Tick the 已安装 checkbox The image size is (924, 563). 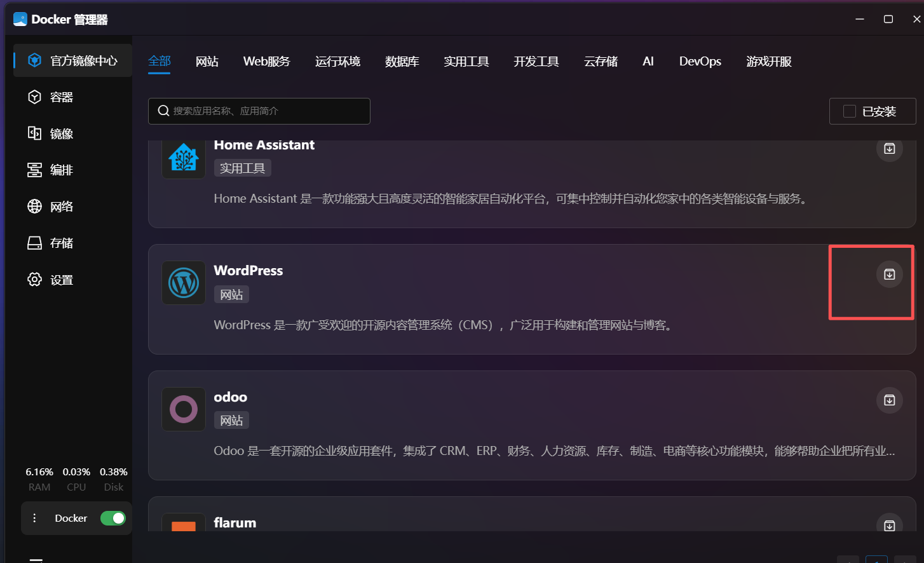click(850, 111)
